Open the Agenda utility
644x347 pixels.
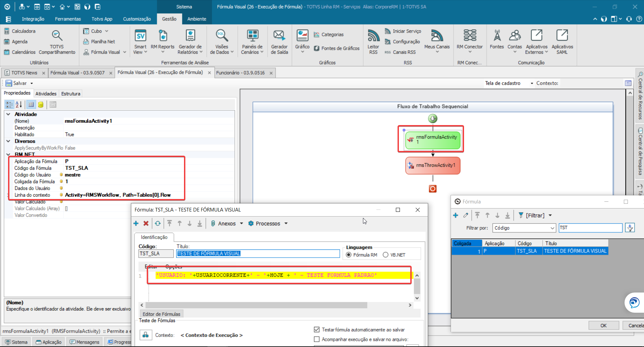click(x=16, y=42)
